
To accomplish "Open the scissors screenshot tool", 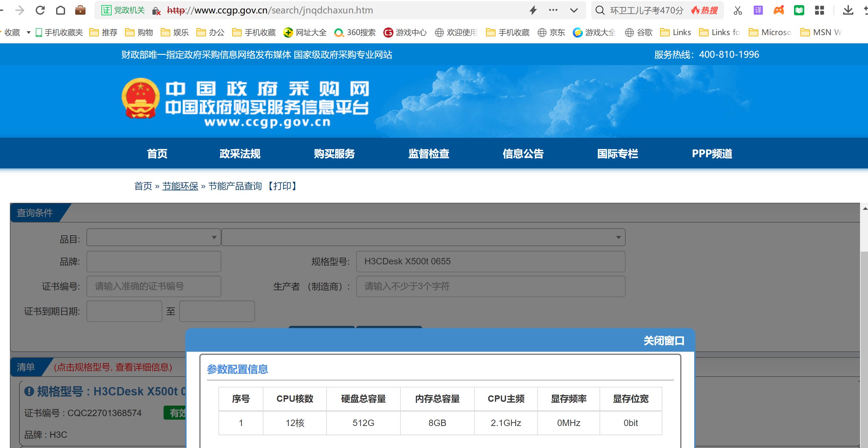I will (738, 11).
